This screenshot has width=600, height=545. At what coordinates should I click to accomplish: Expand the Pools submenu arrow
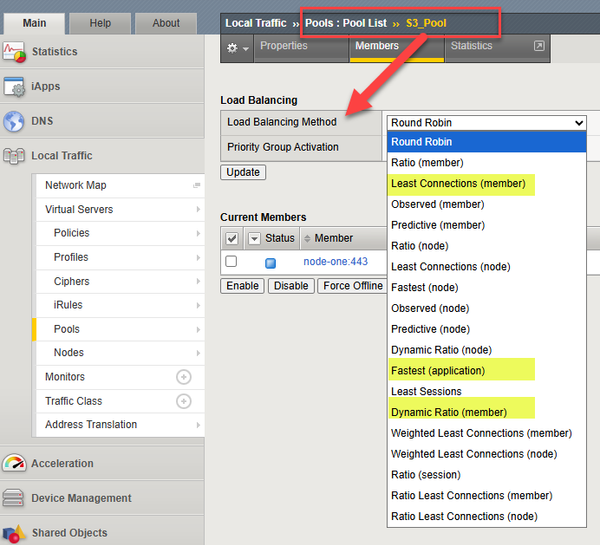(x=198, y=330)
